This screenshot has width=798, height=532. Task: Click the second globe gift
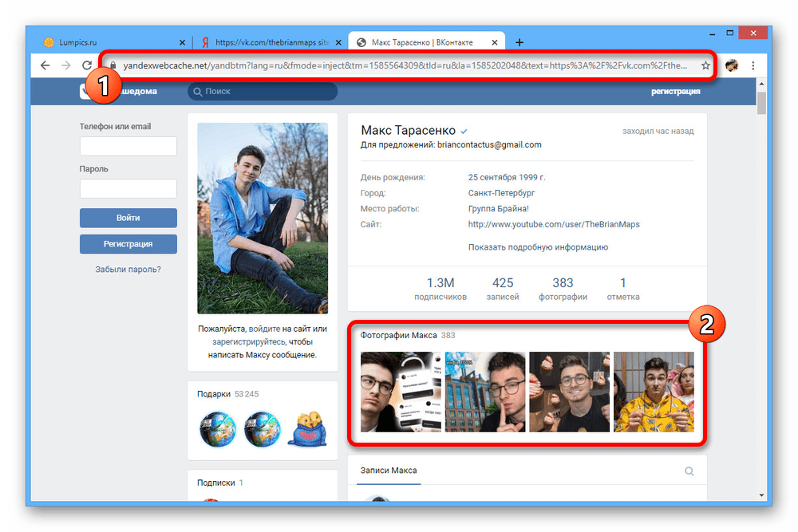pos(262,429)
